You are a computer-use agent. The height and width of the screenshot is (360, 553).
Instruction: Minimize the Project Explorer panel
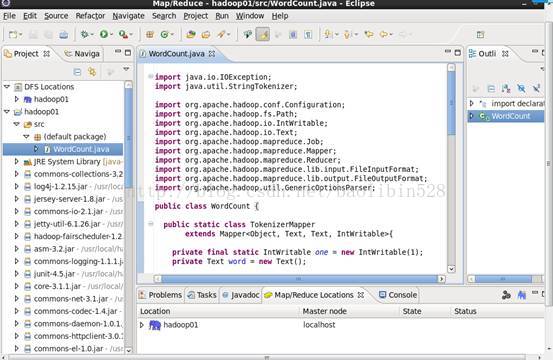[x=118, y=52]
